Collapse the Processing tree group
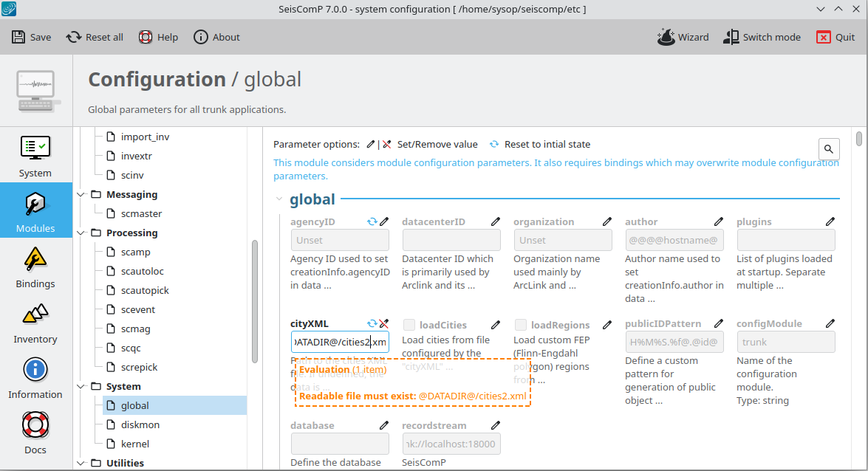Image resolution: width=868 pixels, height=471 pixels. (81, 233)
